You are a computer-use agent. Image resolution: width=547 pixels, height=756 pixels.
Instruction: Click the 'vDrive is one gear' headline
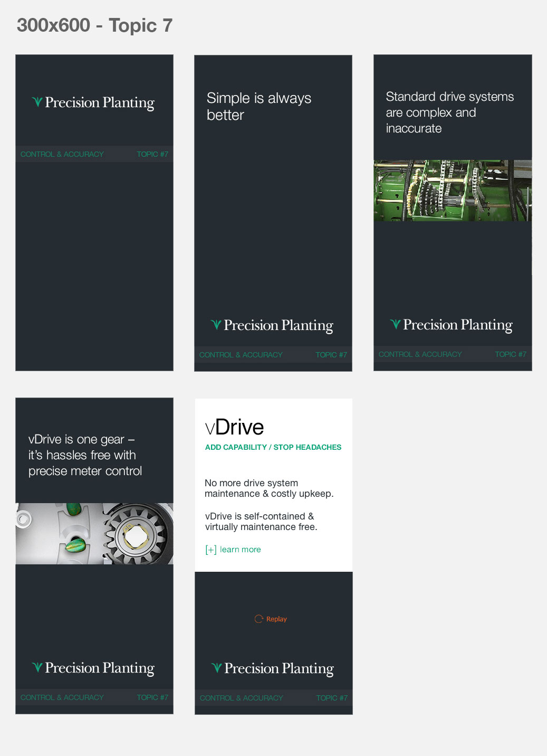pos(85,455)
